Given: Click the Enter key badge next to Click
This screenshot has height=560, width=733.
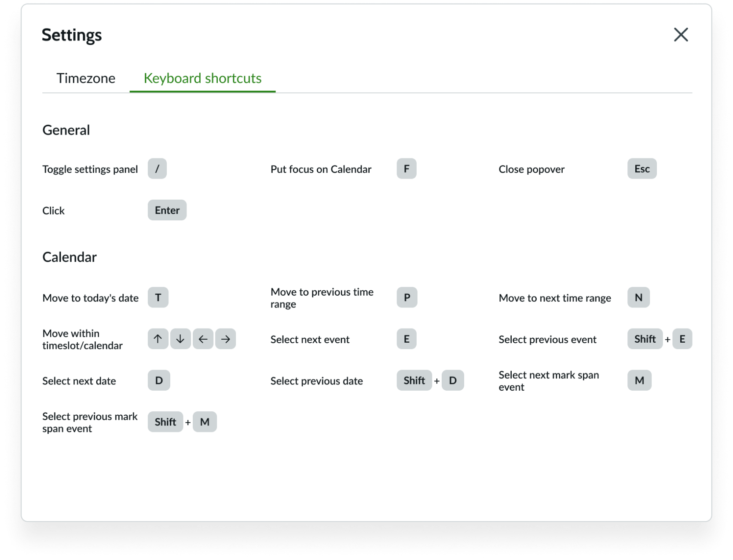Looking at the screenshot, I should (167, 210).
